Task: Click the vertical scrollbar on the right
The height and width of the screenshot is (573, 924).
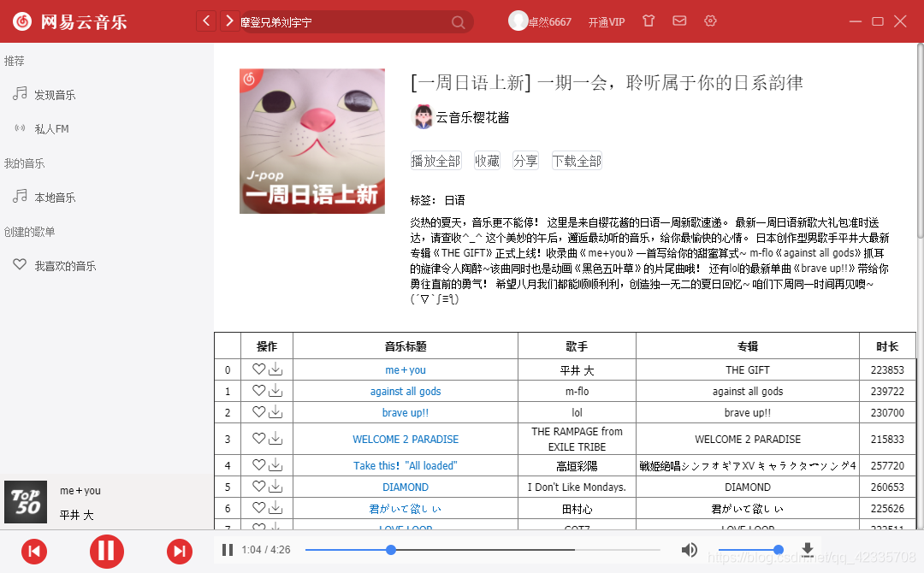Action: pos(921,141)
